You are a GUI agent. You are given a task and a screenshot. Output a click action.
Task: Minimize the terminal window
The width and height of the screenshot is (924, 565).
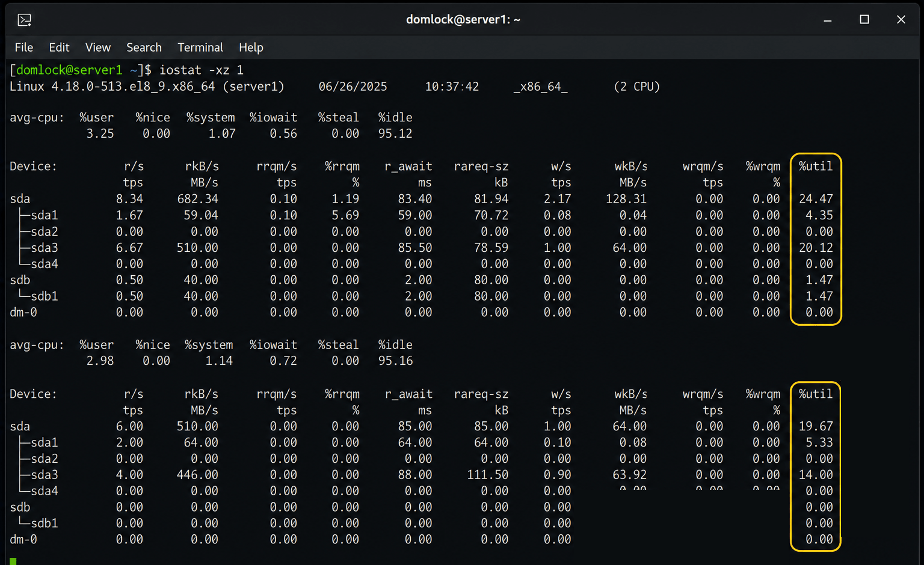tap(828, 20)
